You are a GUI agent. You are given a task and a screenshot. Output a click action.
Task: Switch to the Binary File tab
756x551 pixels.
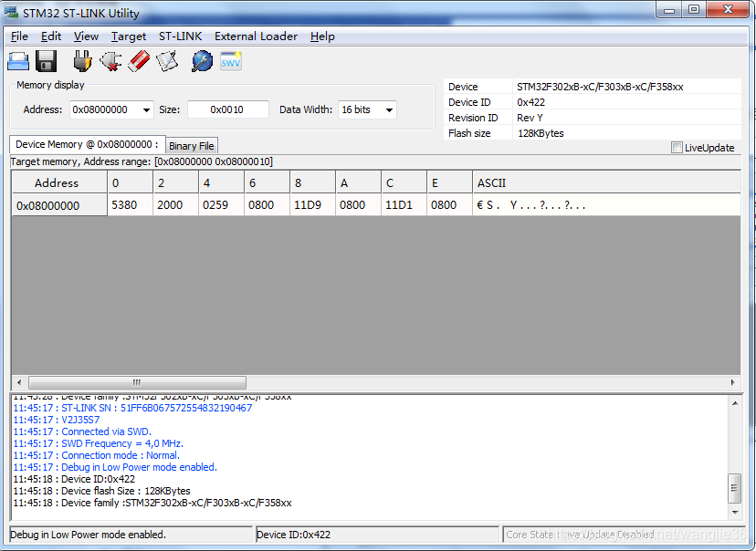[192, 146]
